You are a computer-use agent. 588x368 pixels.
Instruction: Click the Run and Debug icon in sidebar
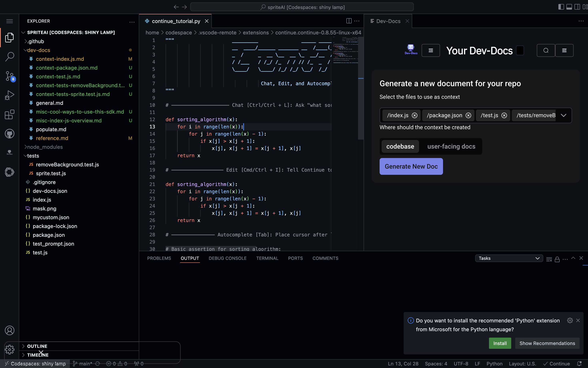click(x=9, y=95)
